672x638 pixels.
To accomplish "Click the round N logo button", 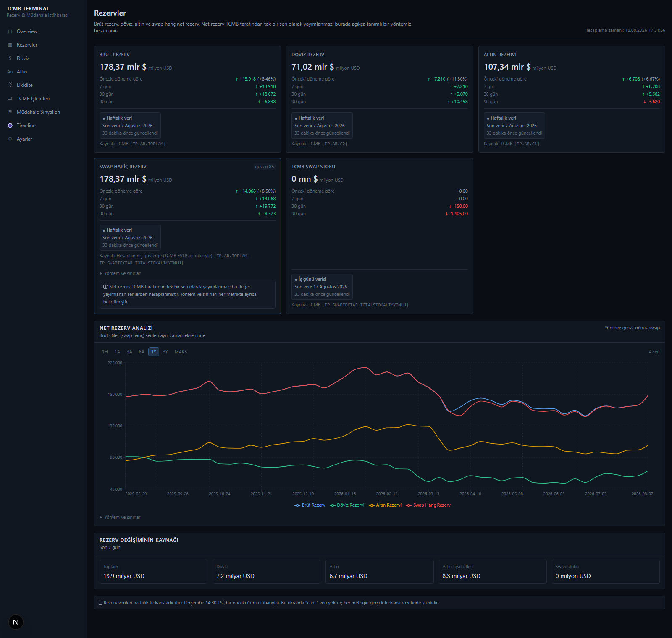I will point(16,622).
